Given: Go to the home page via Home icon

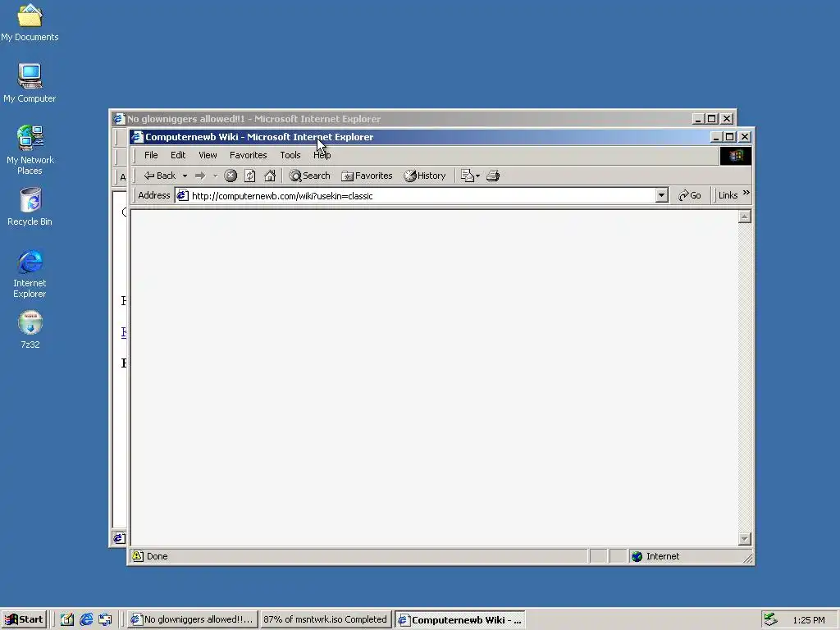Looking at the screenshot, I should click(270, 176).
